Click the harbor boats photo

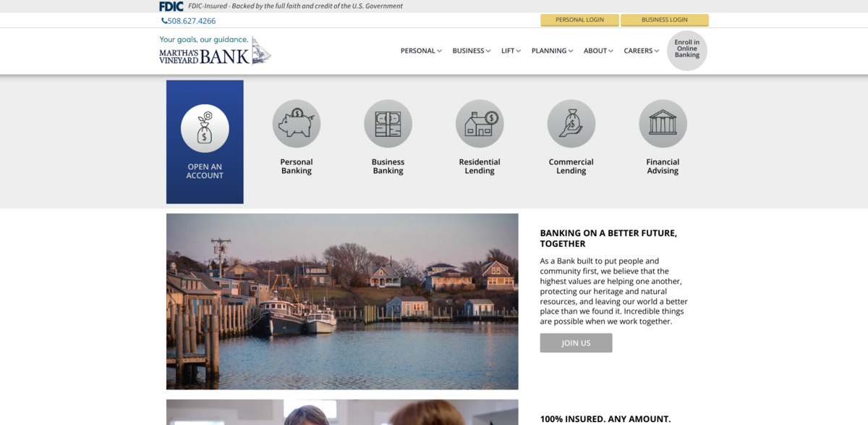(342, 301)
